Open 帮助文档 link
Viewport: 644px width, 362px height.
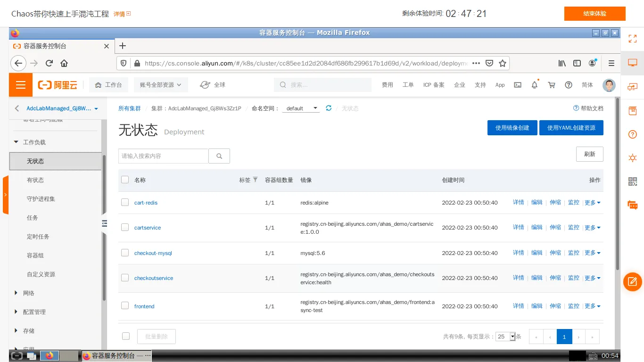pyautogui.click(x=588, y=108)
